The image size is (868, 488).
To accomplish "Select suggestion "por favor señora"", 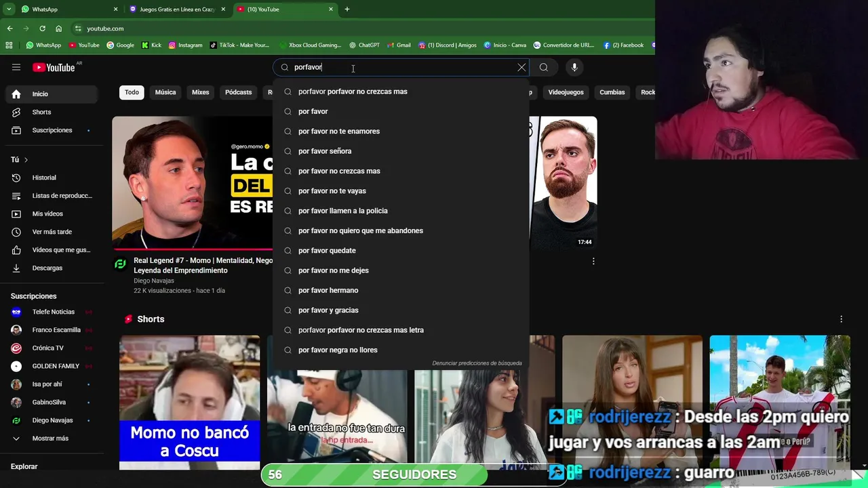I will pyautogui.click(x=400, y=151).
